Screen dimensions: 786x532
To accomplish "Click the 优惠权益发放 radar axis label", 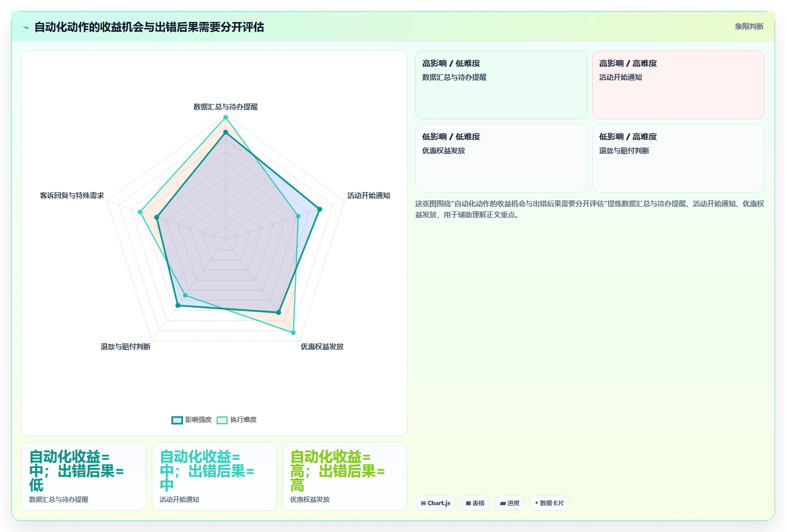I will pyautogui.click(x=322, y=346).
